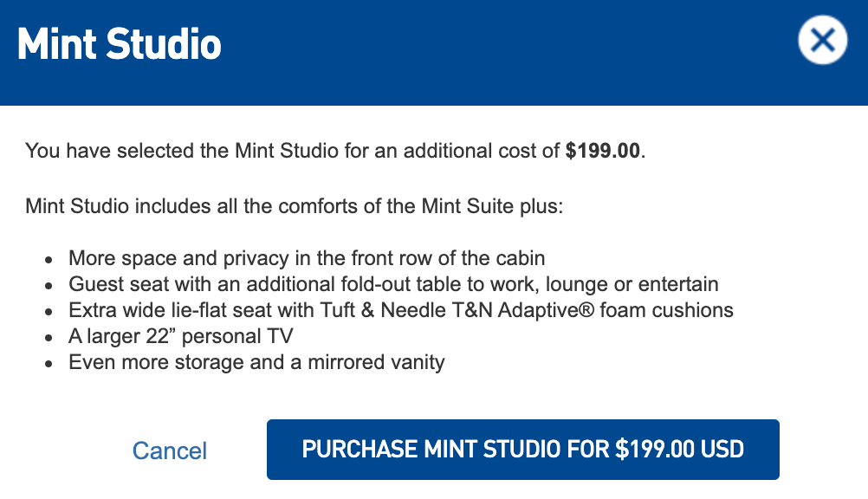Close the Mint Studio dialog

[x=822, y=40]
